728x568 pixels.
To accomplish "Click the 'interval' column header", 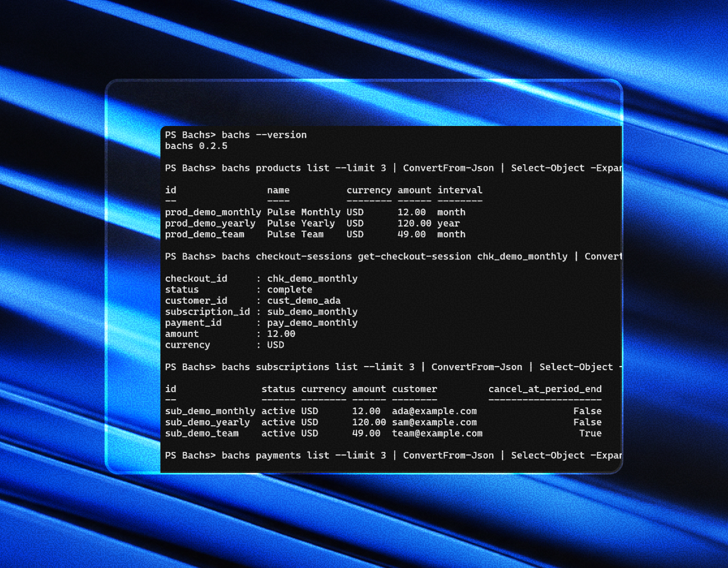I will point(460,190).
